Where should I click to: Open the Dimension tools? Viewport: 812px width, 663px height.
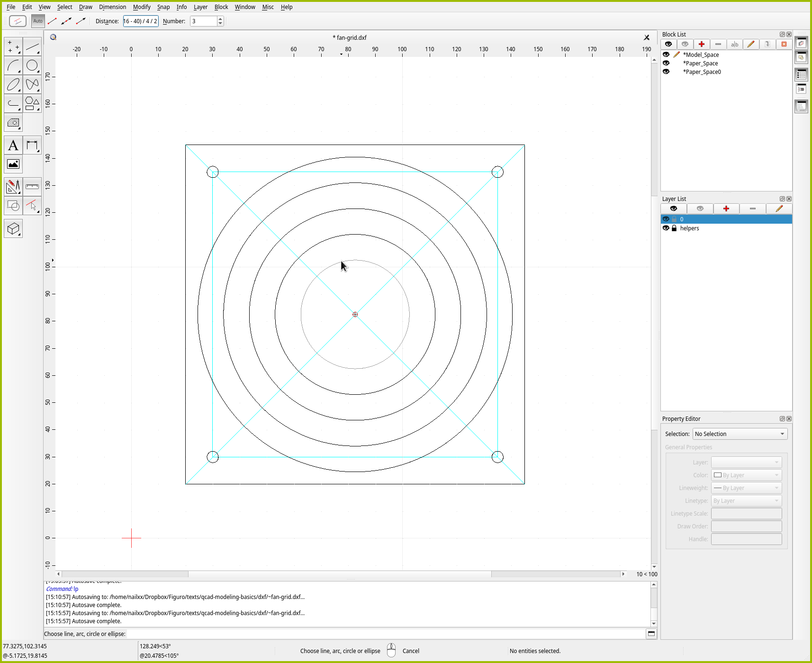click(32, 145)
